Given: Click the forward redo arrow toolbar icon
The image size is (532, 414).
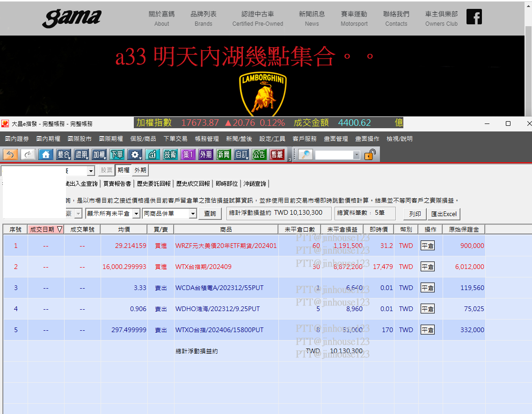Looking at the screenshot, I should [x=28, y=155].
